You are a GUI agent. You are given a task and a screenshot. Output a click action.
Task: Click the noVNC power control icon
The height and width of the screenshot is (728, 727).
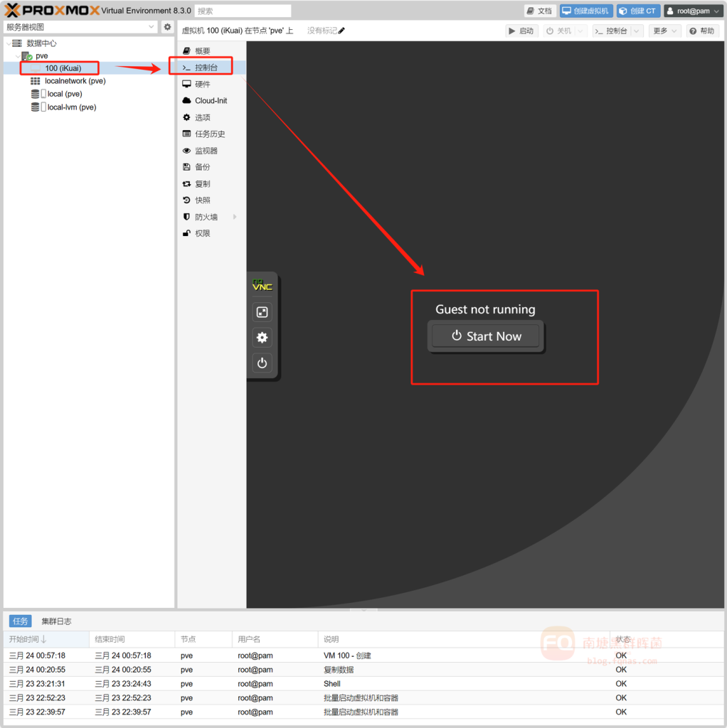[x=262, y=363]
